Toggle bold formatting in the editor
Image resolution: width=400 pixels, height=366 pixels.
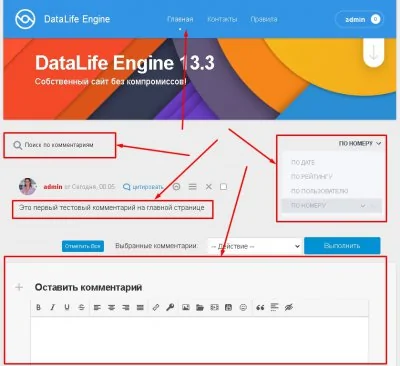(x=38, y=307)
